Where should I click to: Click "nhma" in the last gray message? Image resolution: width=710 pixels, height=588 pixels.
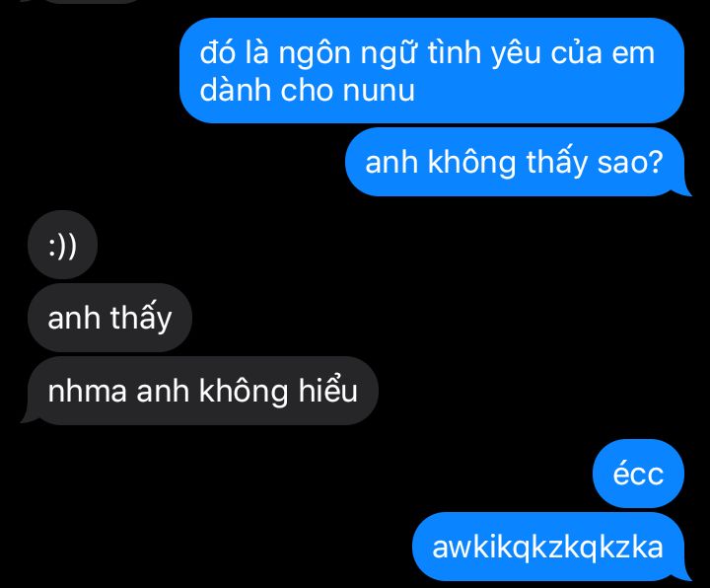pos(87,391)
